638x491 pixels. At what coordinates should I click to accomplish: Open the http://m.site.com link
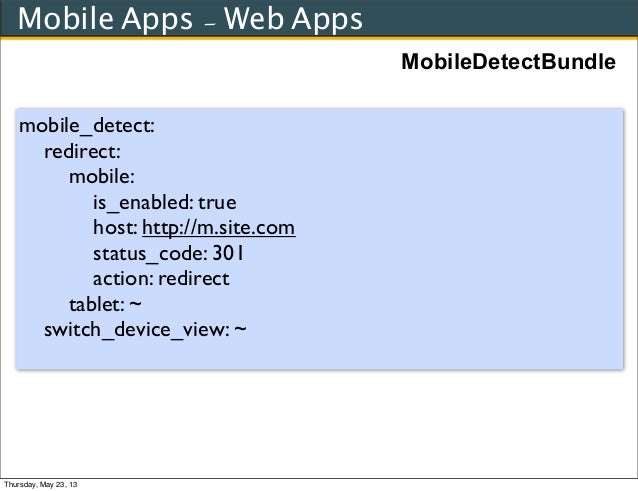click(x=218, y=228)
